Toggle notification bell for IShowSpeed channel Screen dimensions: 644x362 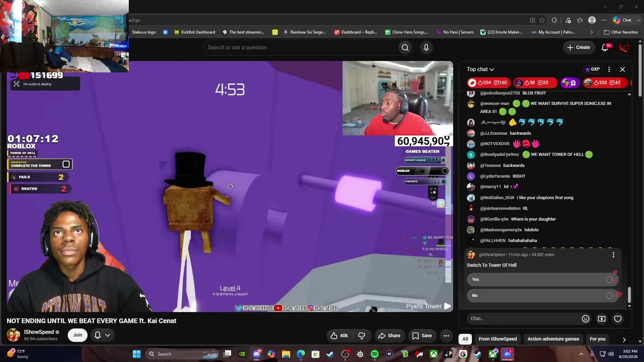click(101, 335)
